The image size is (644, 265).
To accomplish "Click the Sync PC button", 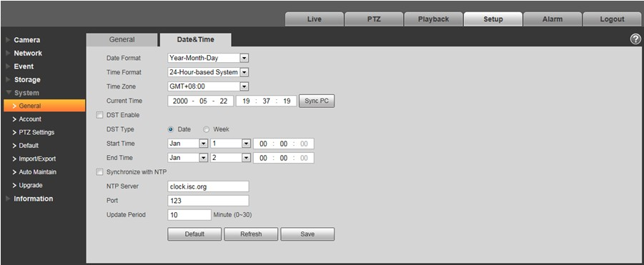I will coord(317,101).
